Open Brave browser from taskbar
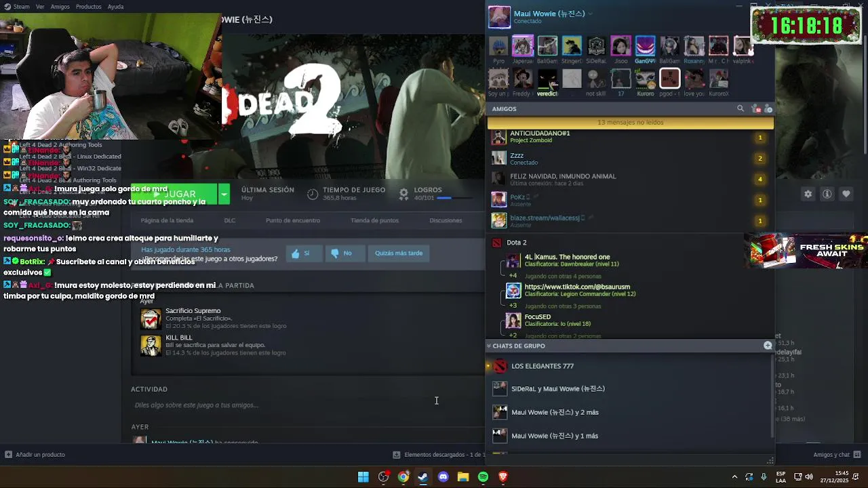 pyautogui.click(x=503, y=477)
